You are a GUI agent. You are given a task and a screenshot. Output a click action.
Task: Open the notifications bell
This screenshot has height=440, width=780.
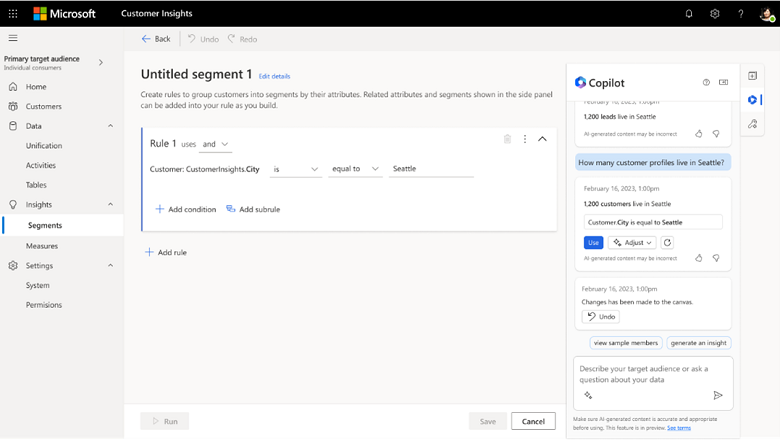(x=689, y=13)
